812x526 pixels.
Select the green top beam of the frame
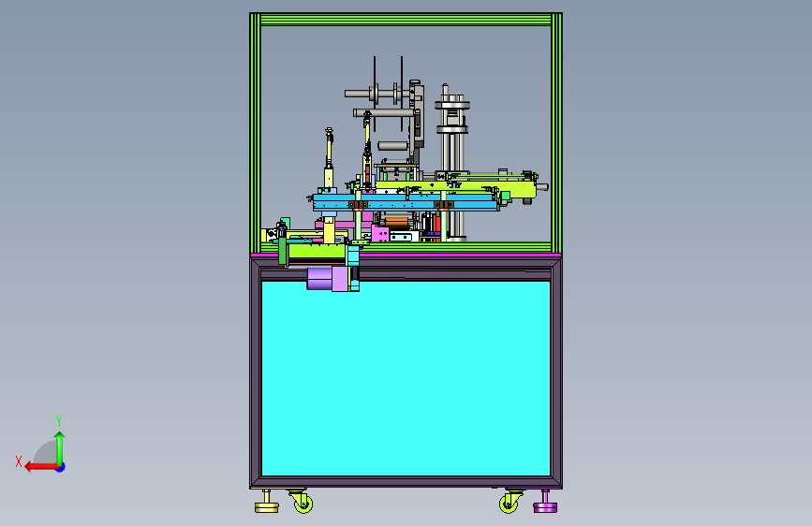point(406,20)
